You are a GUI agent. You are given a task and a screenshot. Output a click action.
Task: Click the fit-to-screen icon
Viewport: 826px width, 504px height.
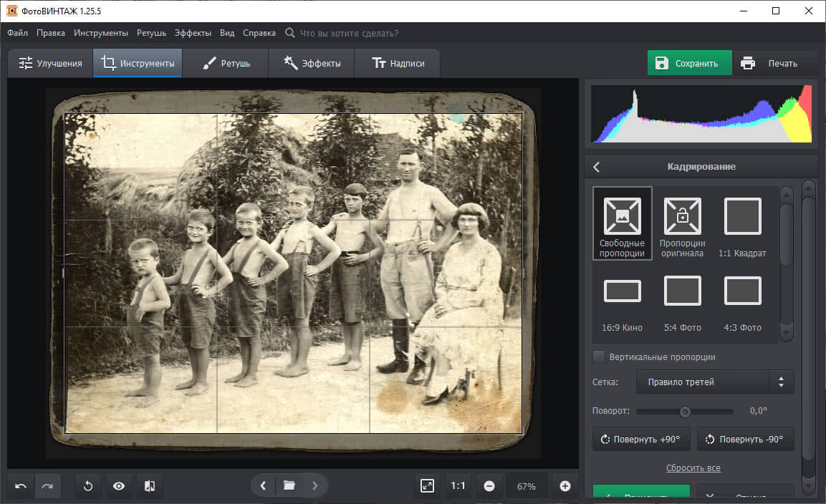(427, 486)
